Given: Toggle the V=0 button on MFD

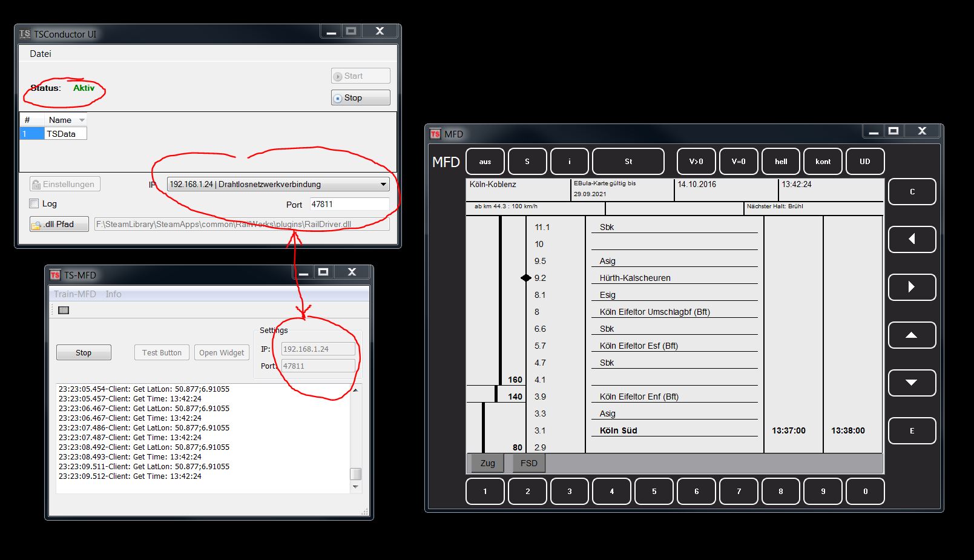Looking at the screenshot, I should [x=739, y=162].
